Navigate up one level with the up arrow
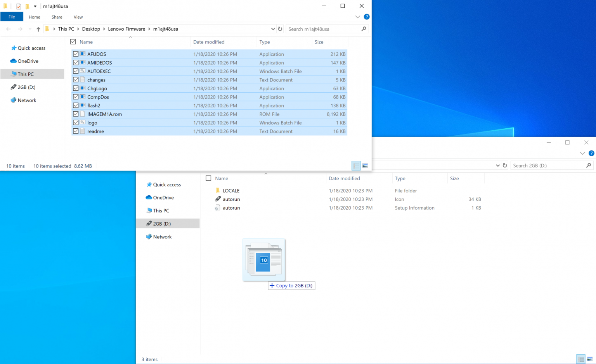 [38, 29]
